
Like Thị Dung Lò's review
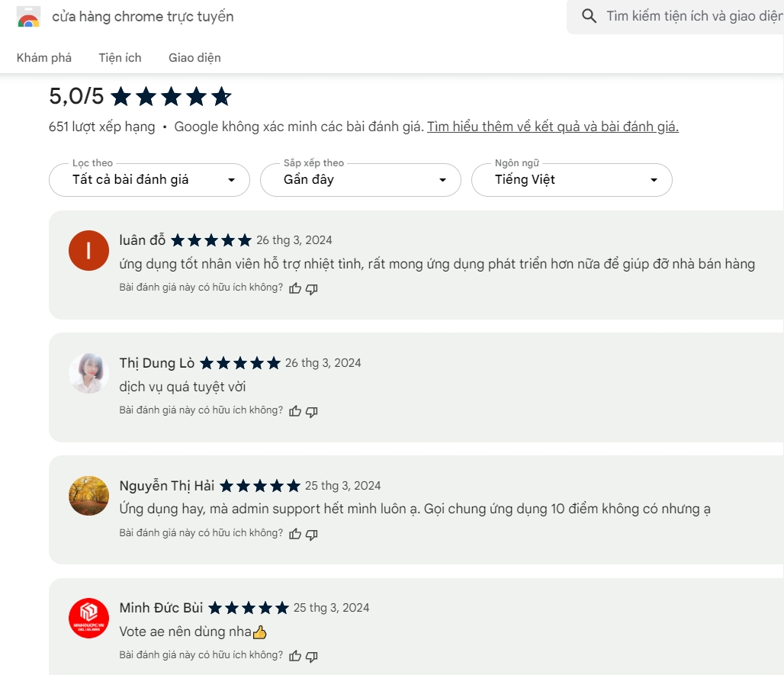click(x=295, y=411)
